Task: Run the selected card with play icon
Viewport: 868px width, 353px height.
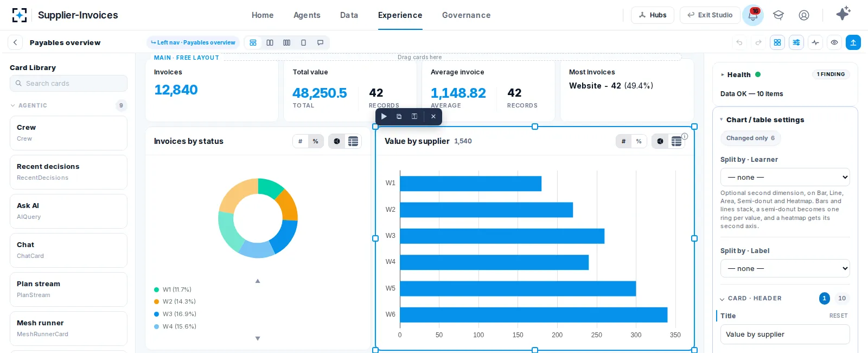Action: pyautogui.click(x=384, y=116)
